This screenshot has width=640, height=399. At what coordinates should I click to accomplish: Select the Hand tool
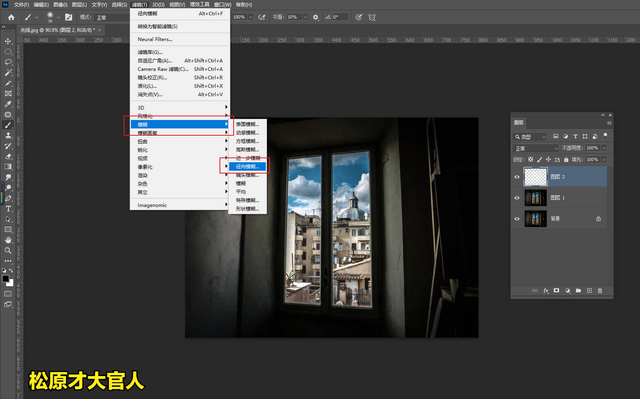[x=8, y=240]
